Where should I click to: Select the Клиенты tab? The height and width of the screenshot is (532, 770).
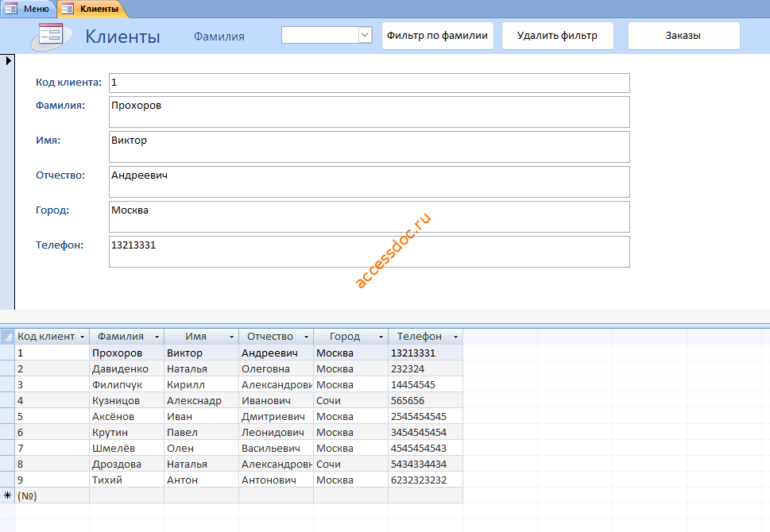[x=92, y=9]
